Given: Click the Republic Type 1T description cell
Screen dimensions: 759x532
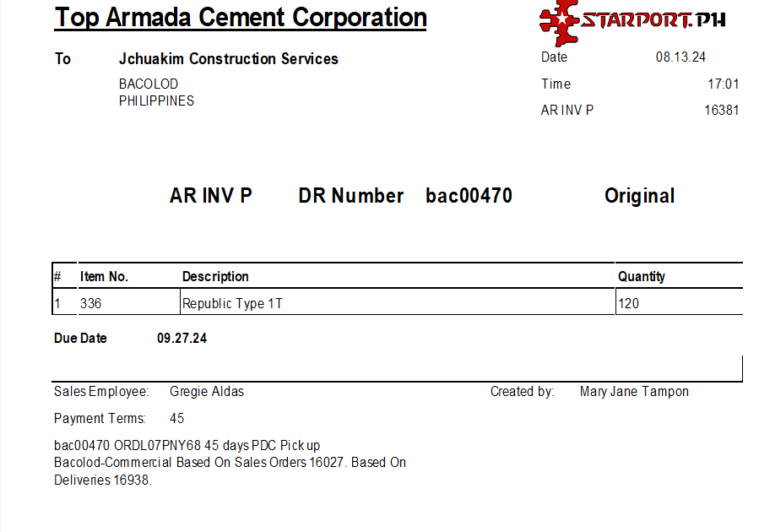Looking at the screenshot, I should point(233,304).
